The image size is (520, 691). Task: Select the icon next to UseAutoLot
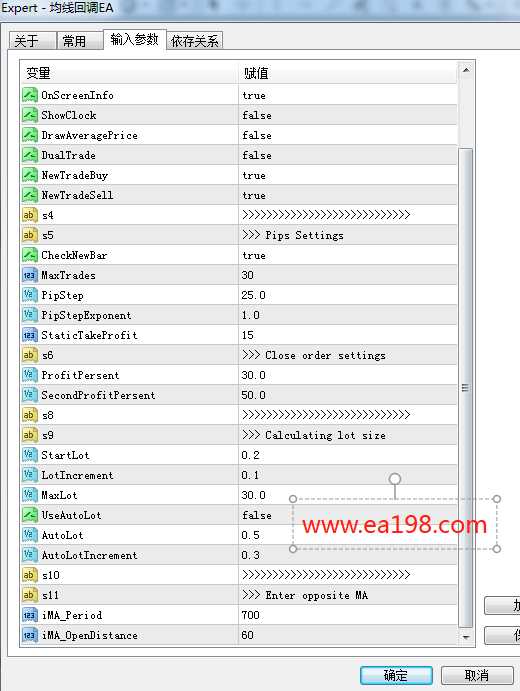[30, 515]
